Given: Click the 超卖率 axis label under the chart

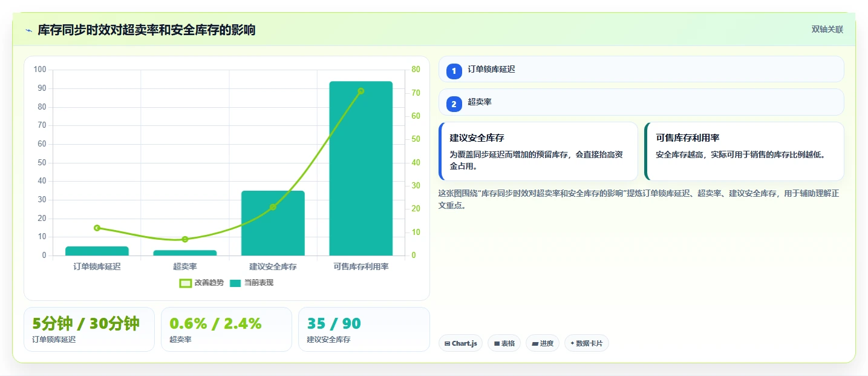Looking at the screenshot, I should (x=185, y=266).
